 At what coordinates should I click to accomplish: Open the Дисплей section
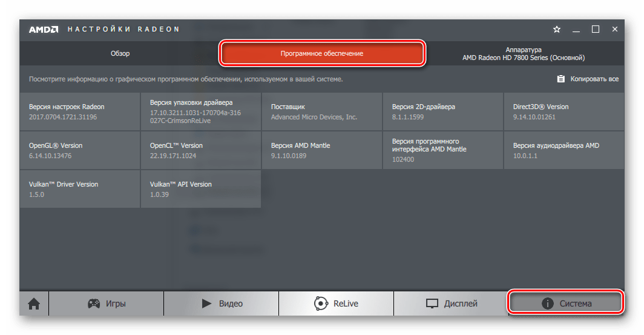coord(452,303)
